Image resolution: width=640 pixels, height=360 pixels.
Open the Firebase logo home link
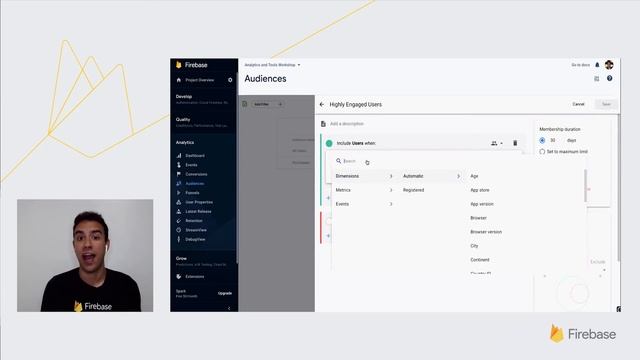pos(191,65)
